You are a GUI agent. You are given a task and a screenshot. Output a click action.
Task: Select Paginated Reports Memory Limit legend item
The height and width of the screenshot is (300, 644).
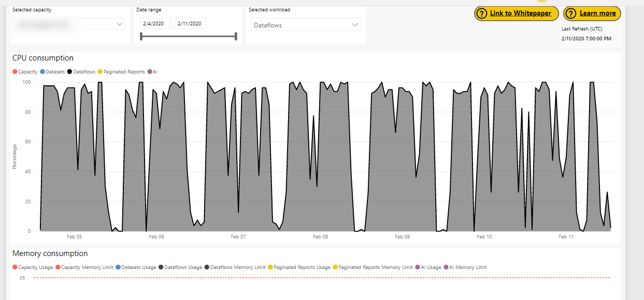click(x=373, y=267)
